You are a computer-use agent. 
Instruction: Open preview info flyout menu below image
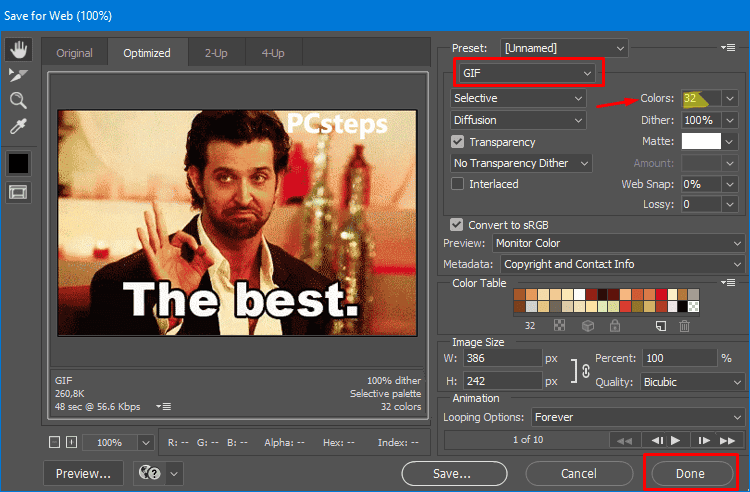click(164, 406)
